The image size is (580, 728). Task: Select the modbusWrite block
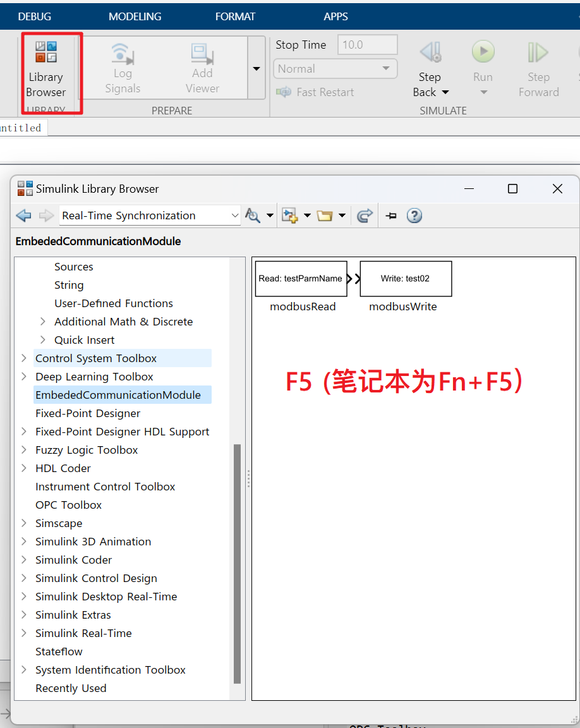406,279
